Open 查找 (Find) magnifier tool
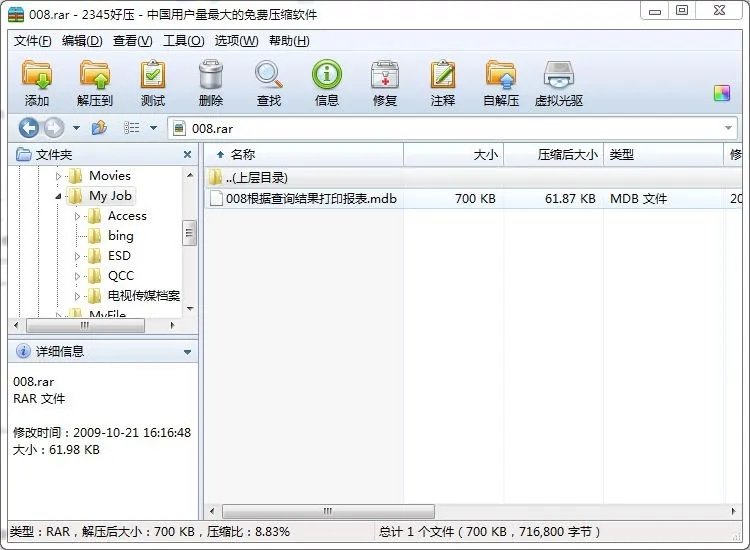Screen dimensions: 750x550 tap(268, 75)
